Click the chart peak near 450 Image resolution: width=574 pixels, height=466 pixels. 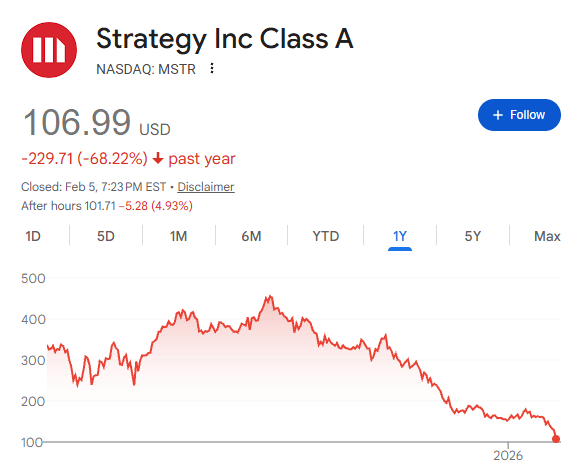270,296
